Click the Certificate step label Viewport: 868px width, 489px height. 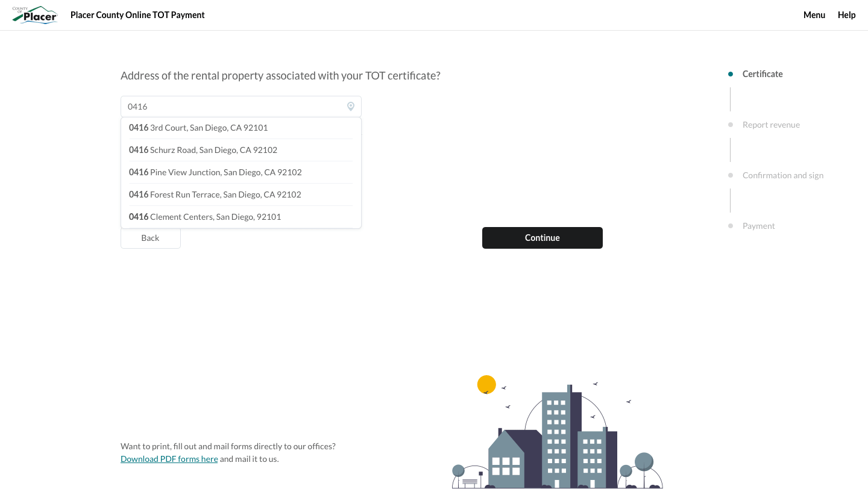(763, 73)
